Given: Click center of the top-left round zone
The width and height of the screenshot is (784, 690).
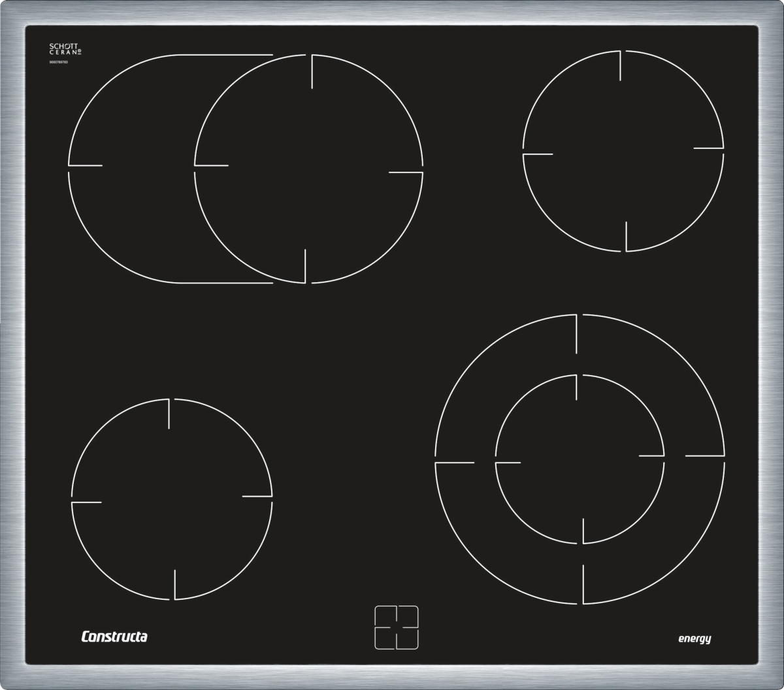Looking at the screenshot, I should click(308, 169).
